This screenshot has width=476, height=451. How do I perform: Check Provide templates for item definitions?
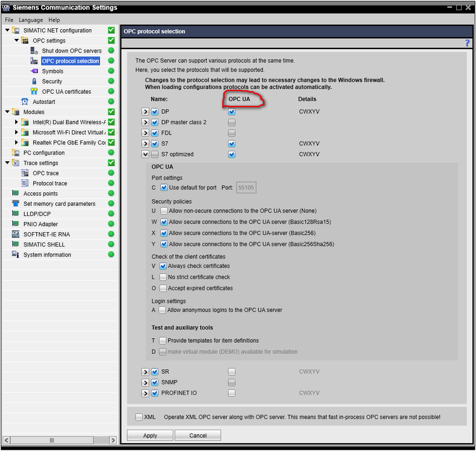[x=163, y=341]
